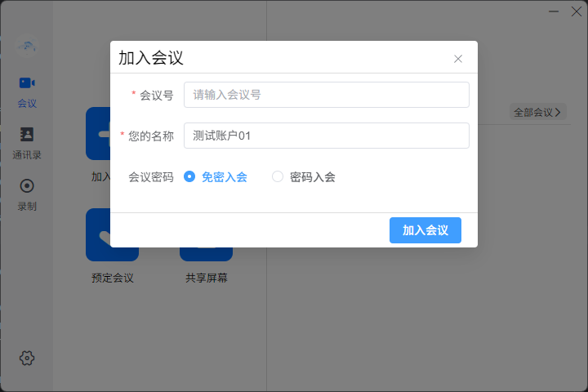588x392 pixels.
Task: Select the 免密入会 radio option
Action: pyautogui.click(x=189, y=176)
